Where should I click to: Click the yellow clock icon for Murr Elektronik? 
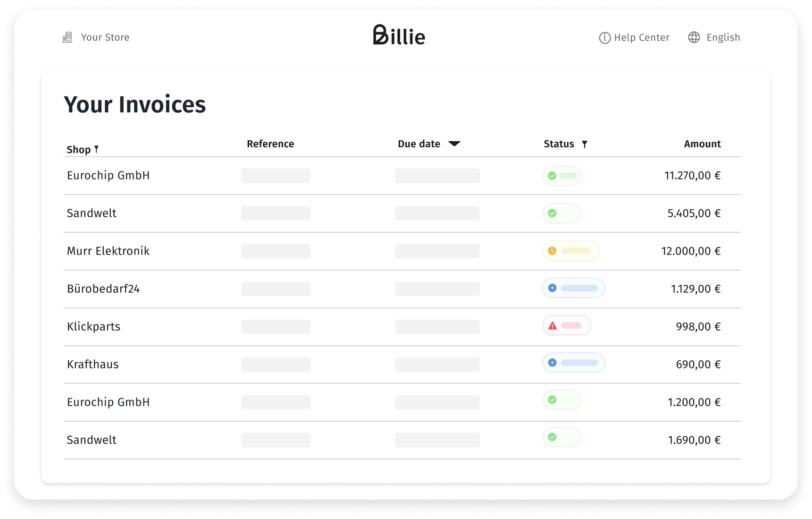point(552,251)
